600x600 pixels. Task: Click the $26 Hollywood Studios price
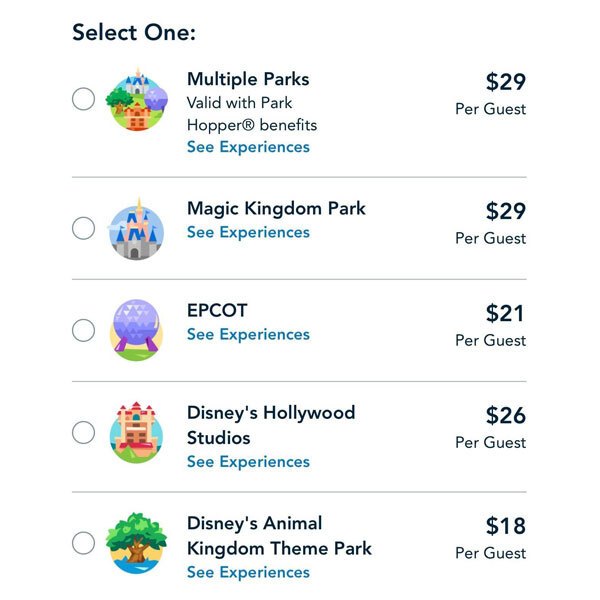pos(505,415)
